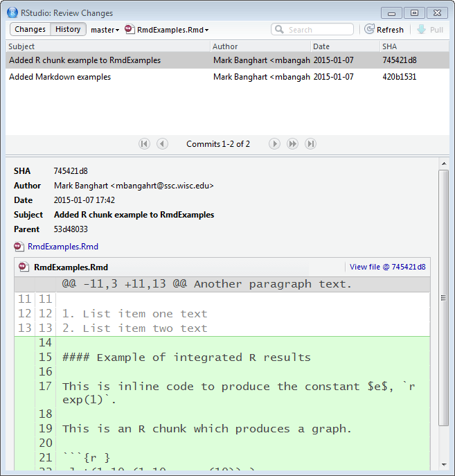Click the RStudio logo in title bar
This screenshot has width=455, height=476.
(x=12, y=12)
